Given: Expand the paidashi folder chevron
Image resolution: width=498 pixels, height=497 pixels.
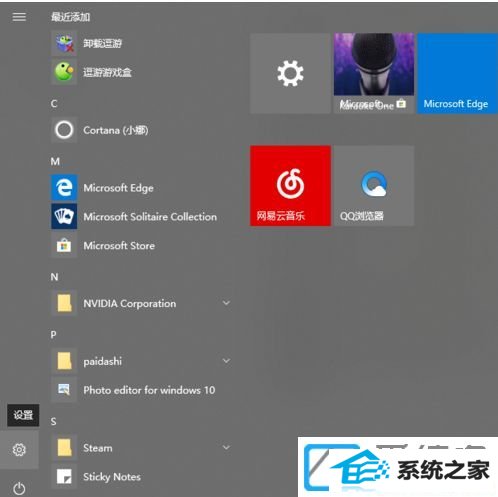Looking at the screenshot, I should (226, 361).
